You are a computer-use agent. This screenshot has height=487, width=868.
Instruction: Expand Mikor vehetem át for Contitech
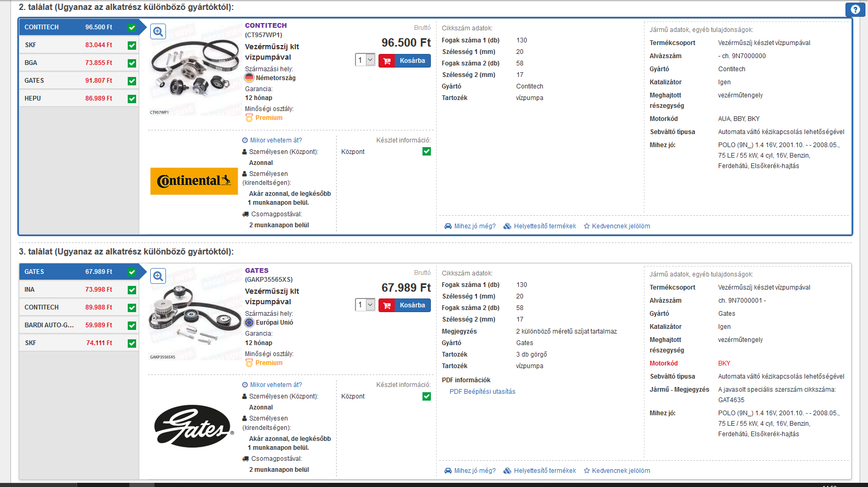(272, 140)
